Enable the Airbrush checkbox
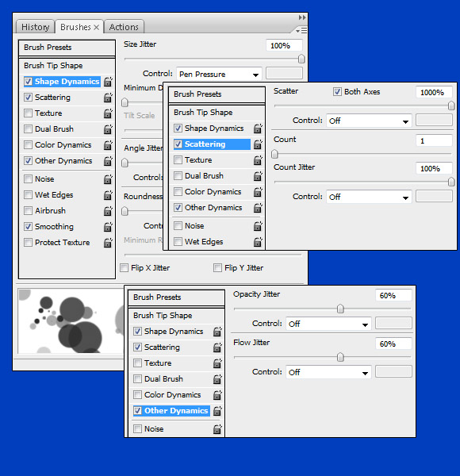Image resolution: width=460 pixels, height=476 pixels. [28, 210]
